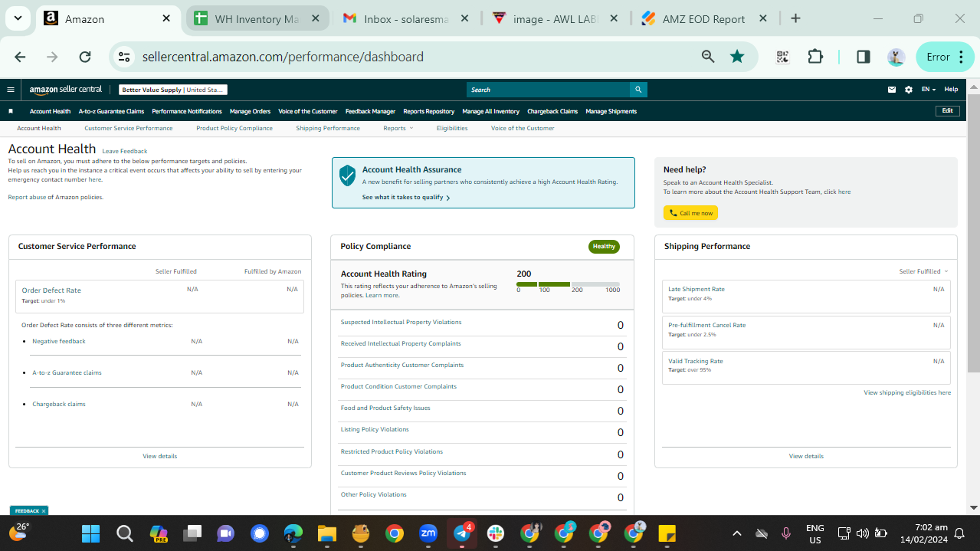Open the Listing Policy Violations row
Viewport: 980px width, 551px height.
[x=482, y=431]
